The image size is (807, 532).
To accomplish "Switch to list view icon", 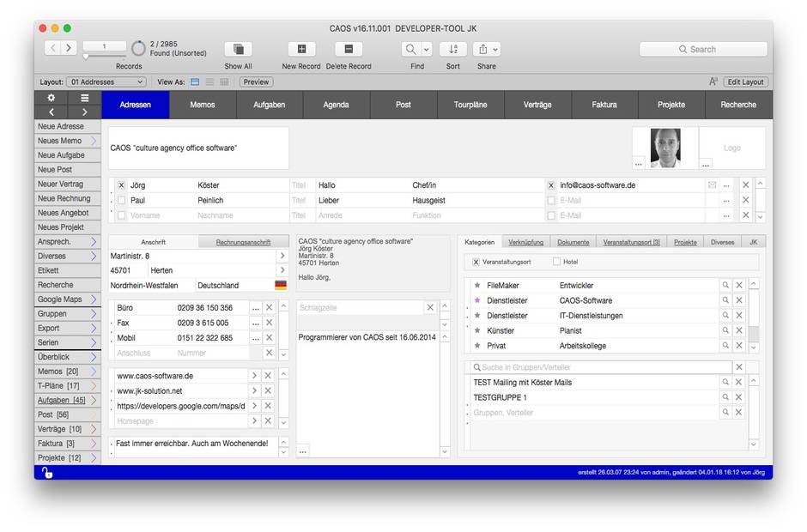I will (x=209, y=82).
